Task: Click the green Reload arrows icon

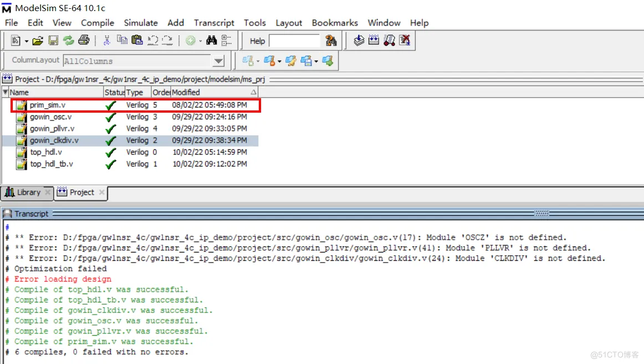Action: 68,41
